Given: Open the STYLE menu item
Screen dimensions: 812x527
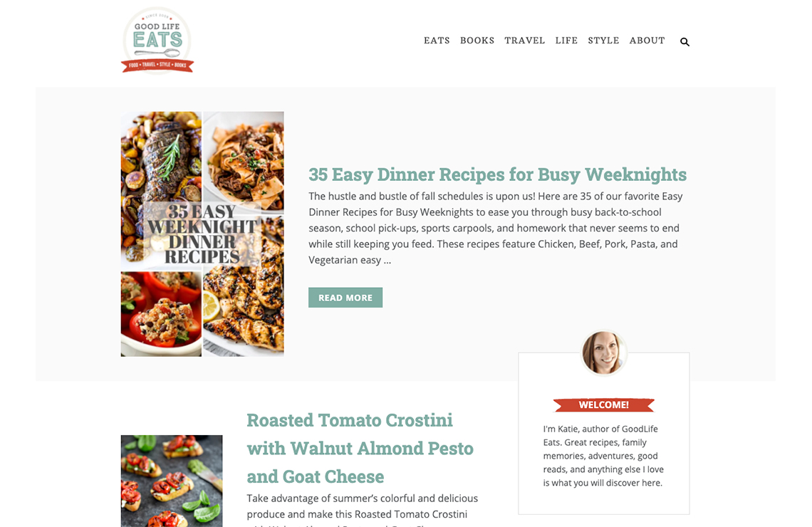Looking at the screenshot, I should (x=603, y=41).
